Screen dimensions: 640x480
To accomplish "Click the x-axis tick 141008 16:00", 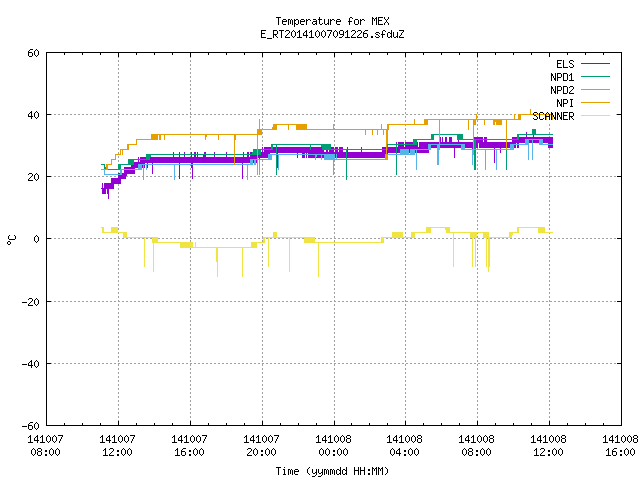I will pos(620,446).
